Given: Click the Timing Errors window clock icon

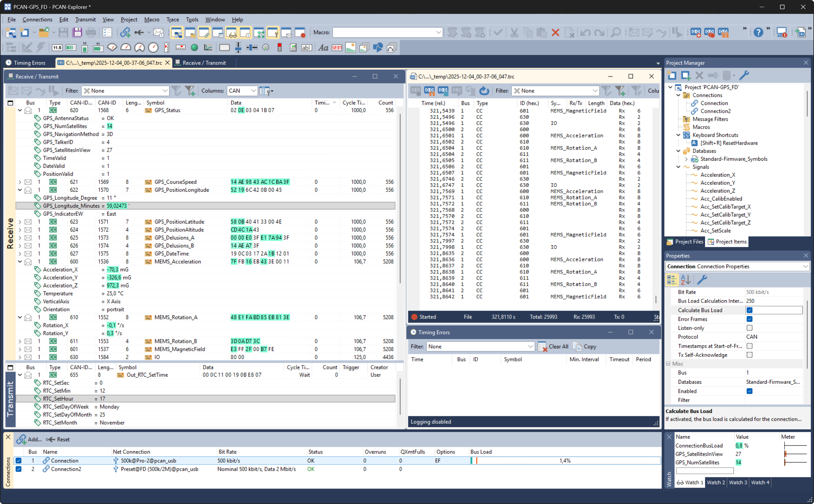Looking at the screenshot, I should [x=245, y=32].
